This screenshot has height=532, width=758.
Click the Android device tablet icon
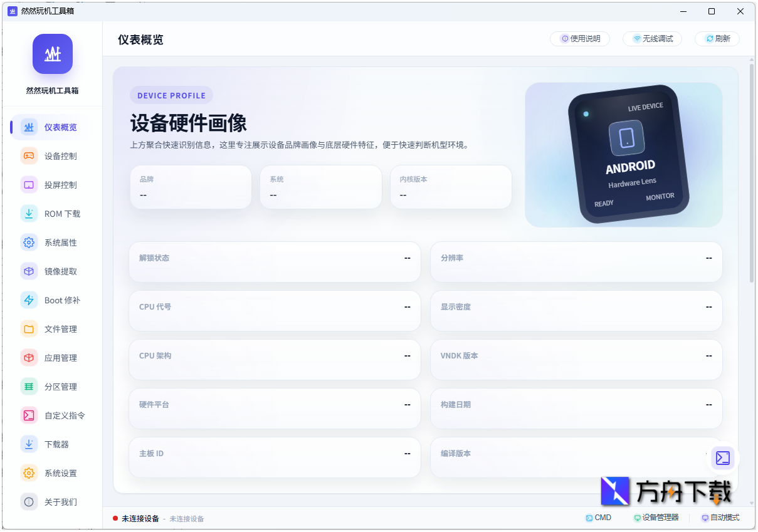pyautogui.click(x=627, y=138)
